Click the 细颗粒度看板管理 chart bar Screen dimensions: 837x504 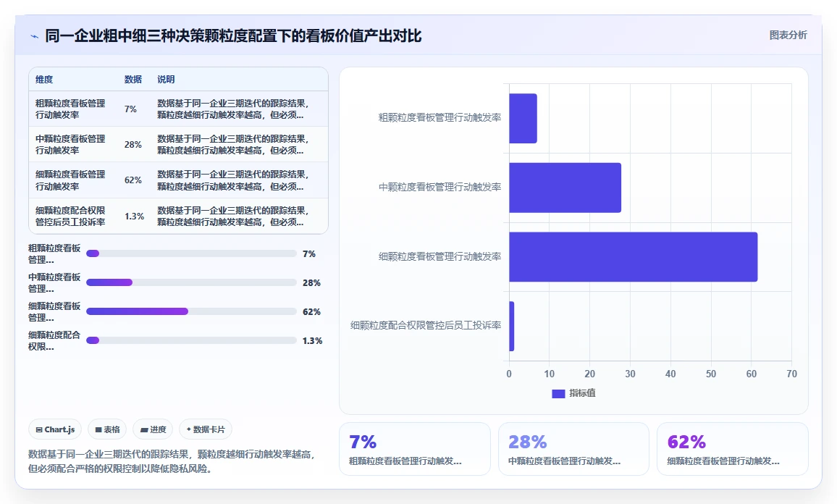point(634,257)
